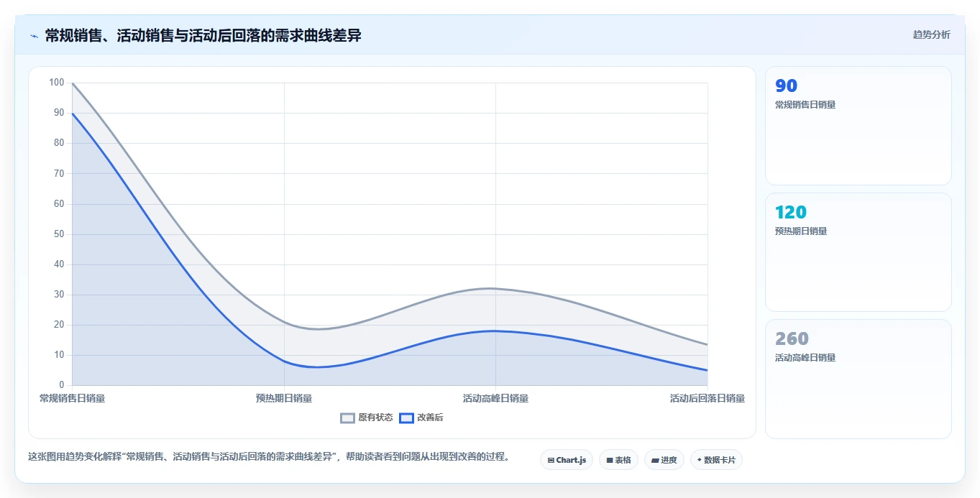The image size is (980, 498).
Task: Open the 活动高峰日销量 card showing 260
Action: tap(858, 379)
